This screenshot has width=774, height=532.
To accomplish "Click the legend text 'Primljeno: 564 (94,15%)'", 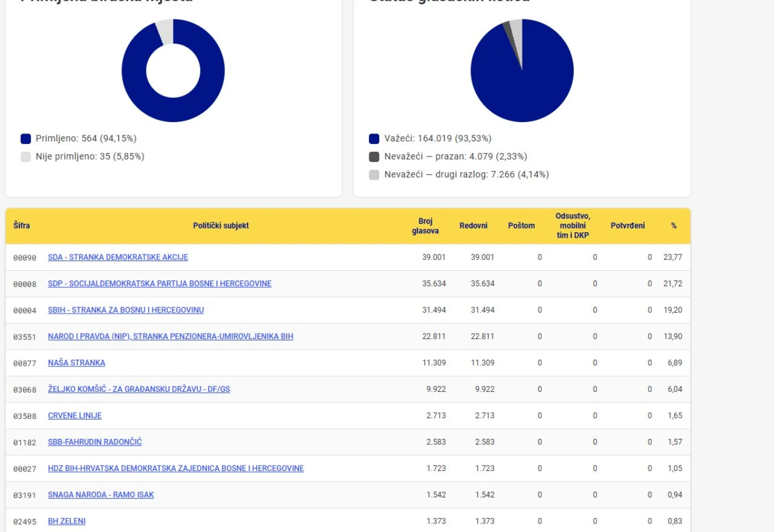I will pos(86,138).
